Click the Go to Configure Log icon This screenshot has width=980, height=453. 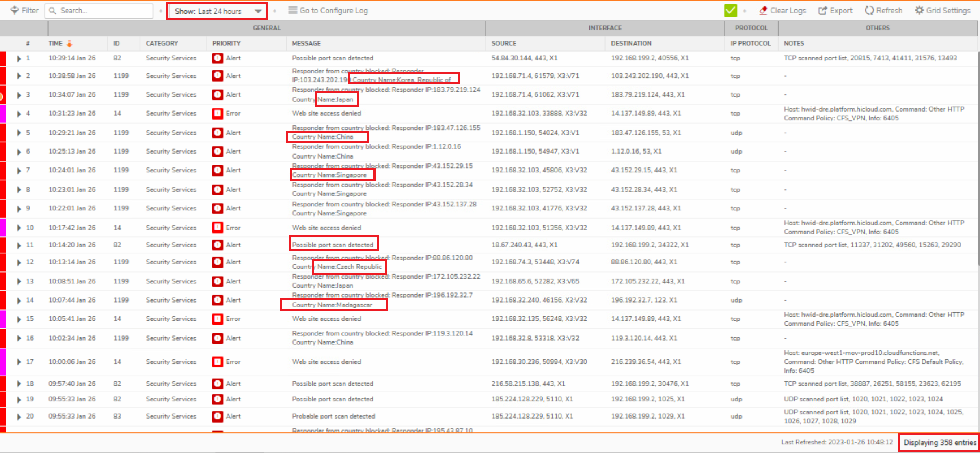point(292,11)
